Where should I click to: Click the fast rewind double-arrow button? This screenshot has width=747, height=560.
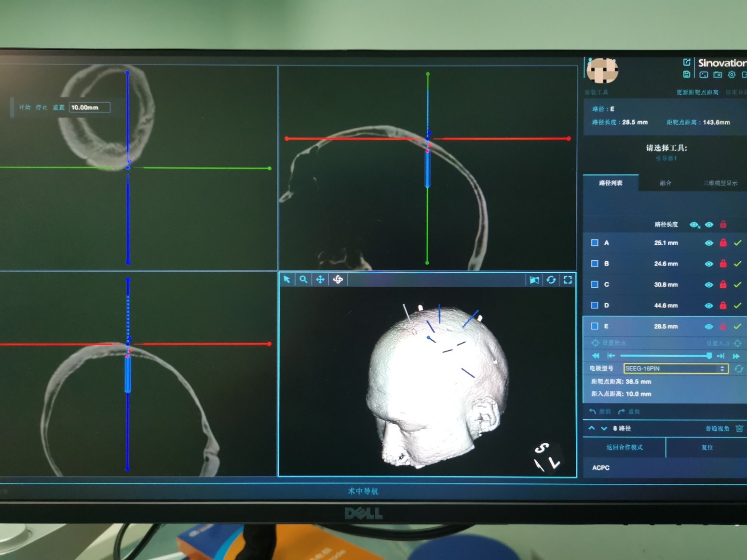(x=596, y=356)
